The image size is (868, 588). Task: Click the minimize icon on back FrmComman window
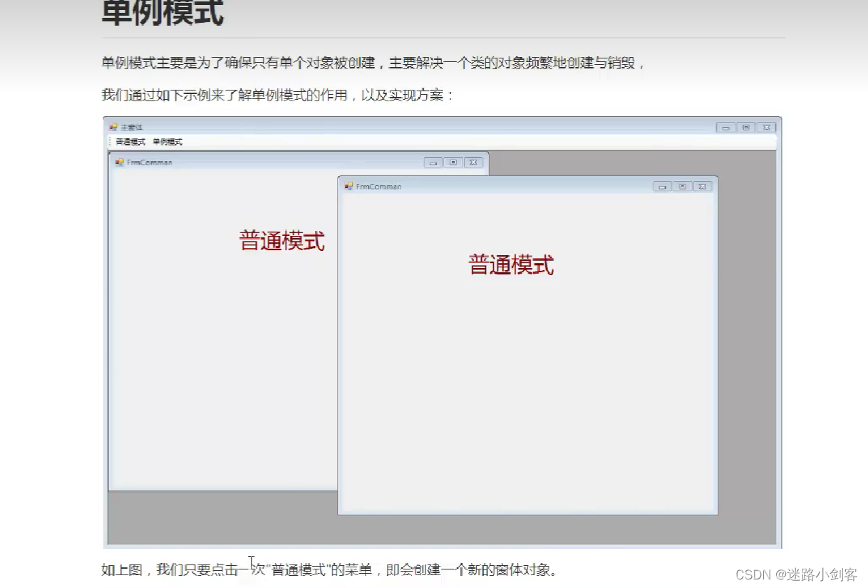pos(433,163)
